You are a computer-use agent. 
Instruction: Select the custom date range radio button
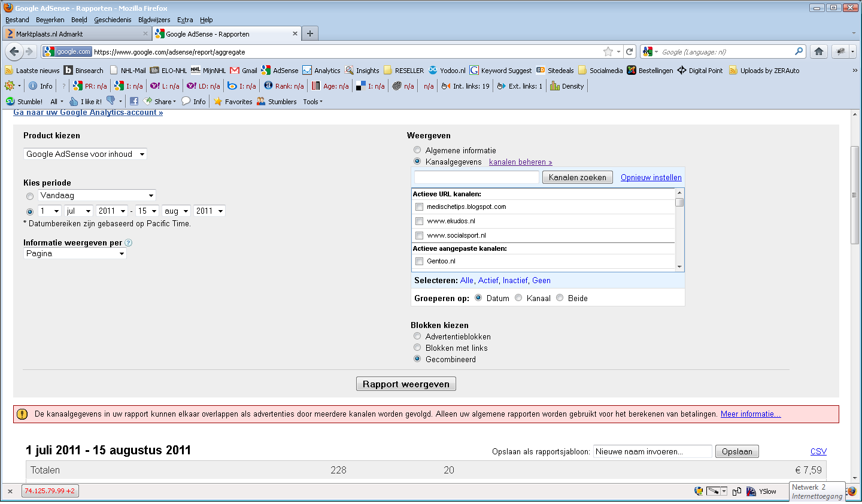(x=30, y=211)
